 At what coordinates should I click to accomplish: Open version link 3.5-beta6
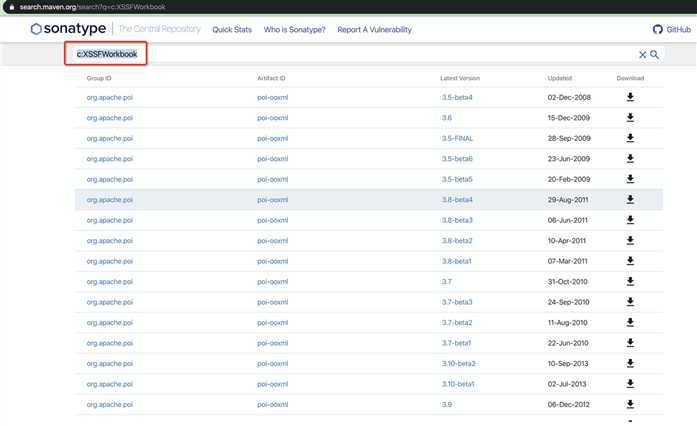pyautogui.click(x=457, y=159)
